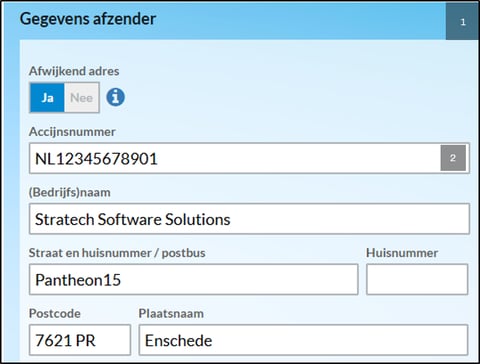The height and width of the screenshot is (364, 480).
Task: Click the (Bedrijfs)naam input field
Action: (x=249, y=219)
